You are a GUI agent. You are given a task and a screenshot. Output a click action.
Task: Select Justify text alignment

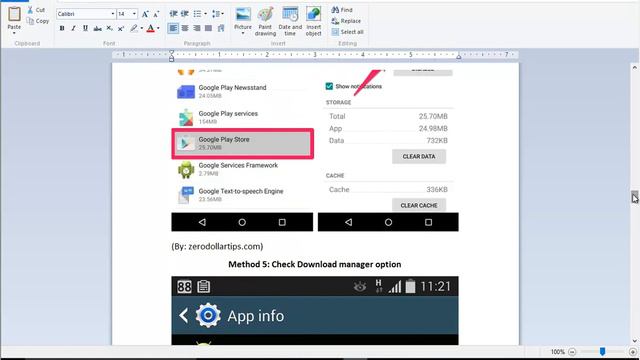(209, 28)
